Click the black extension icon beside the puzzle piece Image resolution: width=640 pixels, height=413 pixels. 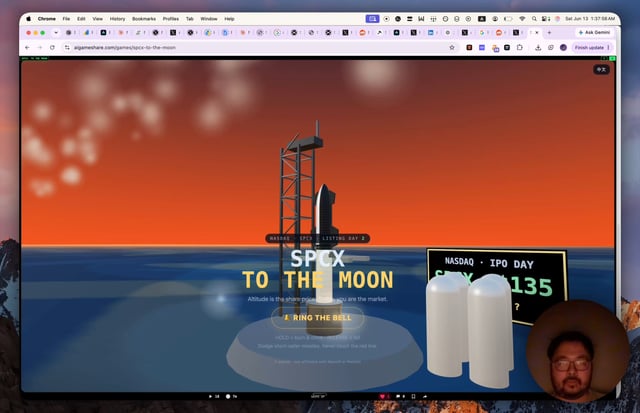507,48
